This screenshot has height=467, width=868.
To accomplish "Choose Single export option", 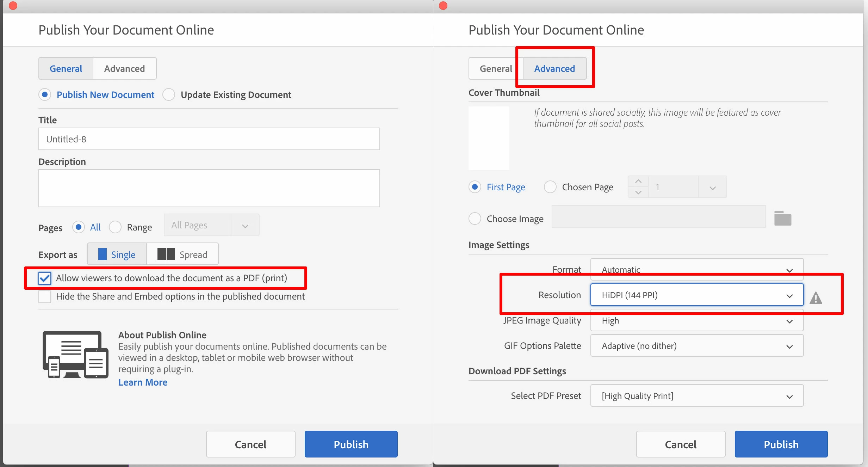I will pyautogui.click(x=117, y=254).
